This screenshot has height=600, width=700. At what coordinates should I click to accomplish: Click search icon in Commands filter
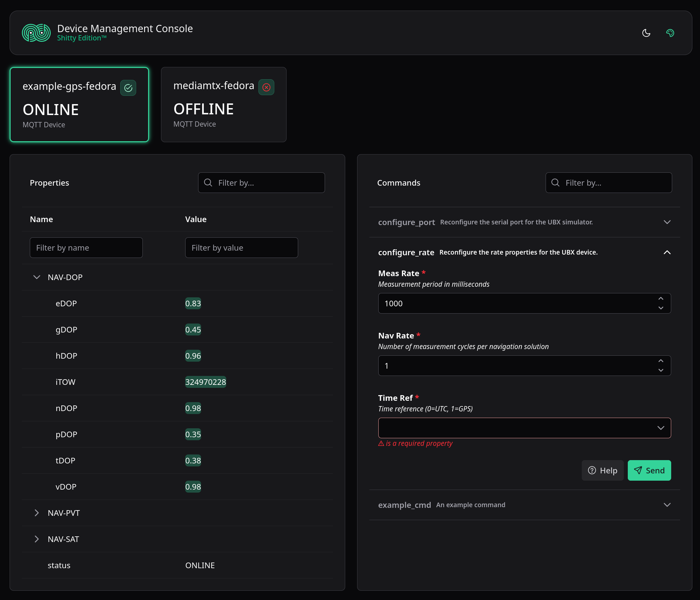(x=555, y=183)
